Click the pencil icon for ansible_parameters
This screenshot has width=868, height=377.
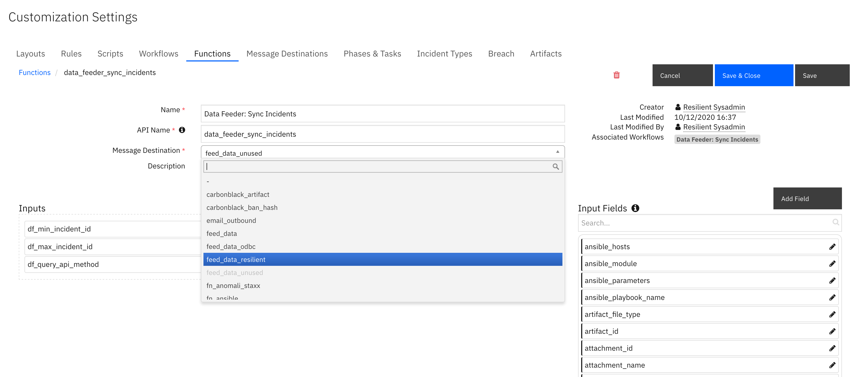click(x=832, y=280)
